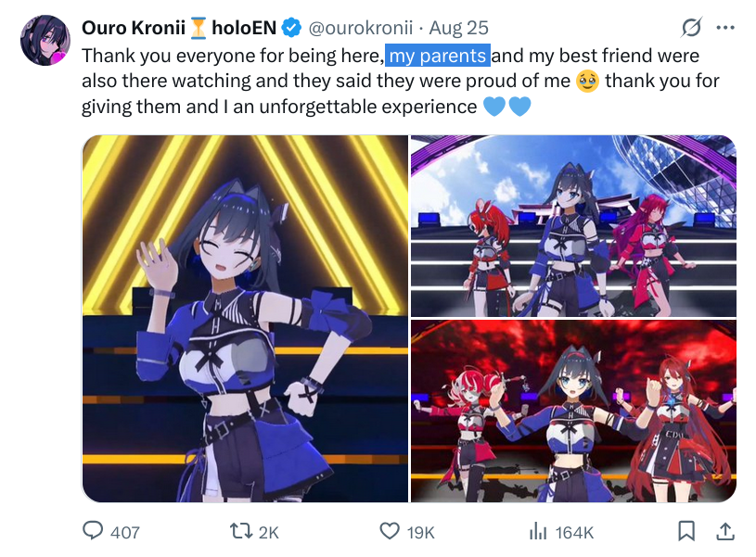This screenshot has height=557, width=756.
Task: Click the Grok explain icon
Action: [691, 28]
